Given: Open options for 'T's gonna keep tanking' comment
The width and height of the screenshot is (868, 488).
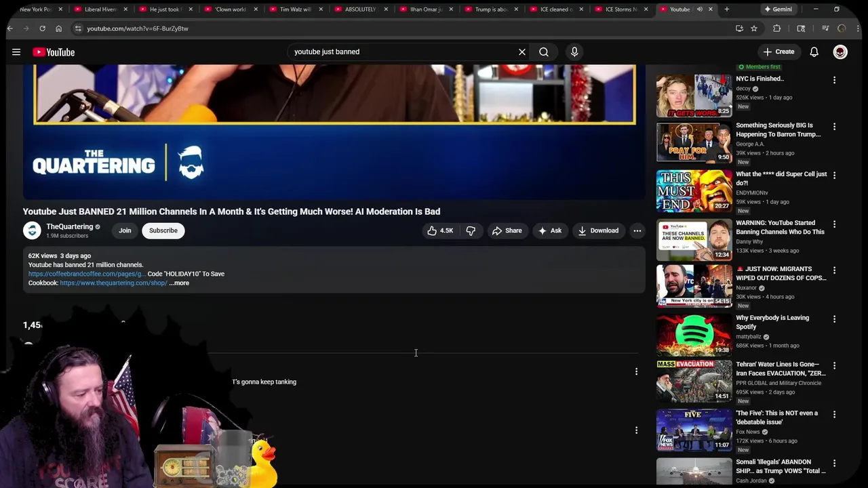Looking at the screenshot, I should (636, 371).
